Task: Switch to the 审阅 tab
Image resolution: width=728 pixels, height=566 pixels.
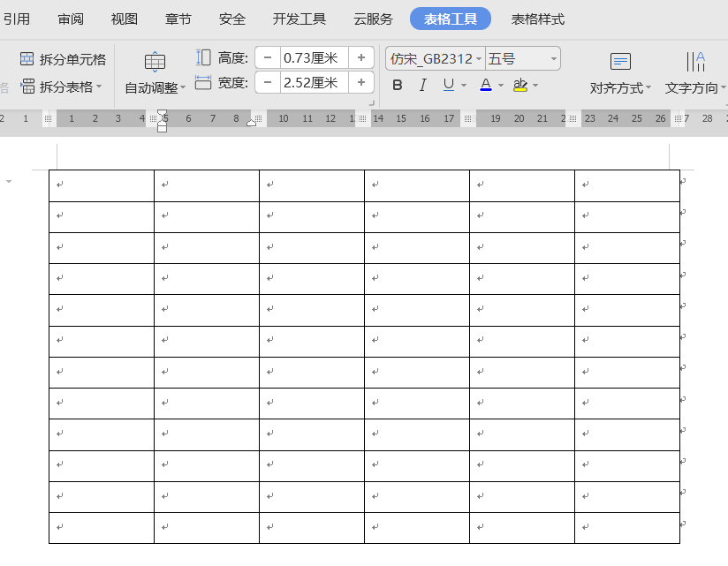Action: [71, 19]
